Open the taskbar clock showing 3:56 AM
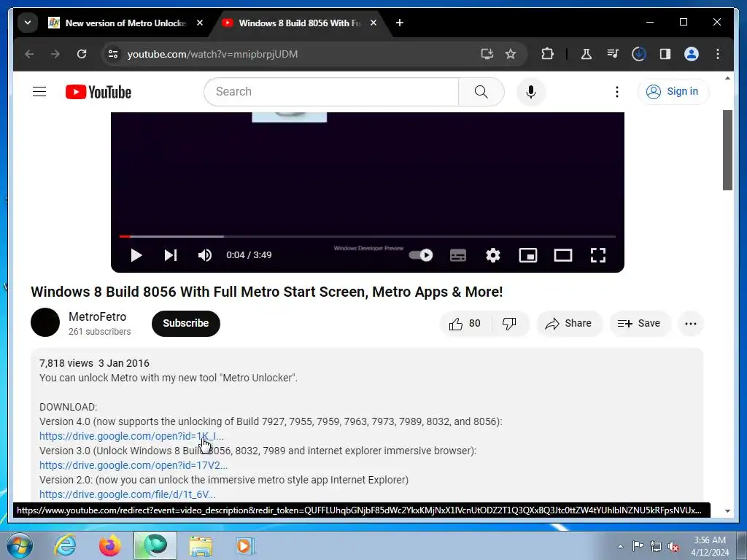The height and width of the screenshot is (560, 747). pos(710,546)
